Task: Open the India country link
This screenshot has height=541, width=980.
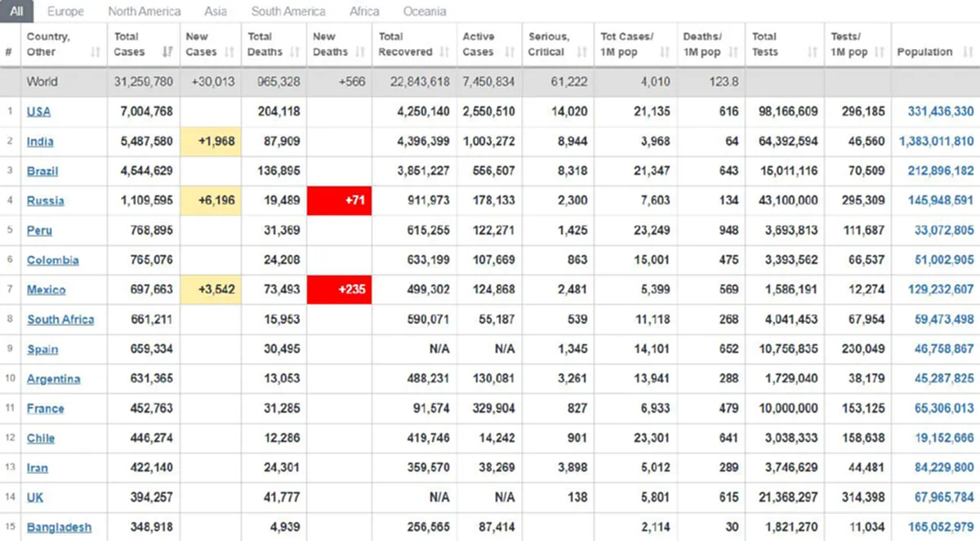Action: [x=40, y=141]
